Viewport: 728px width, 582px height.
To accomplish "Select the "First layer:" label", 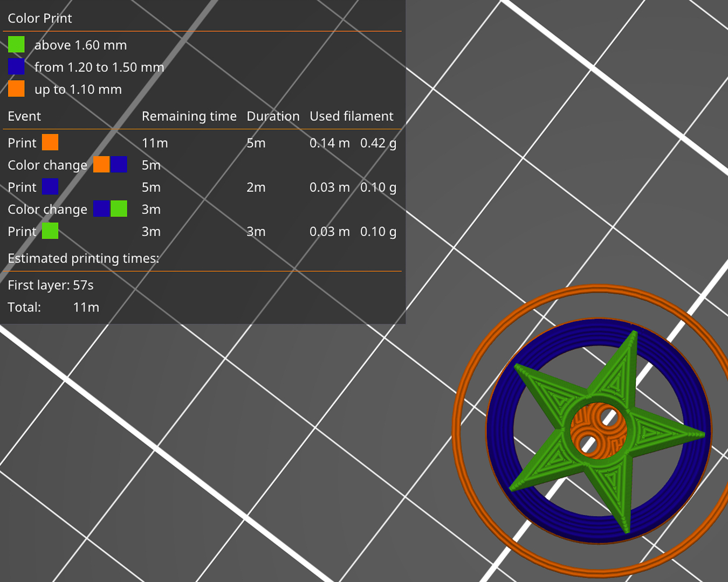I will coord(38,285).
